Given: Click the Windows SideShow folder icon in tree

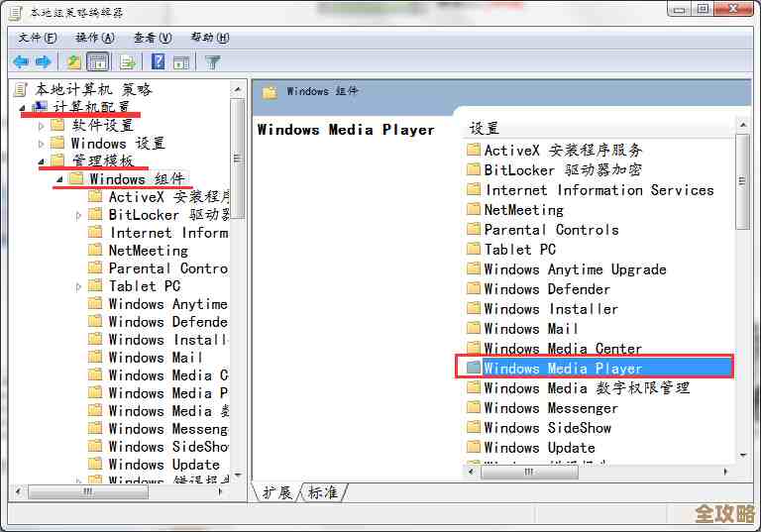Looking at the screenshot, I should tap(95, 446).
